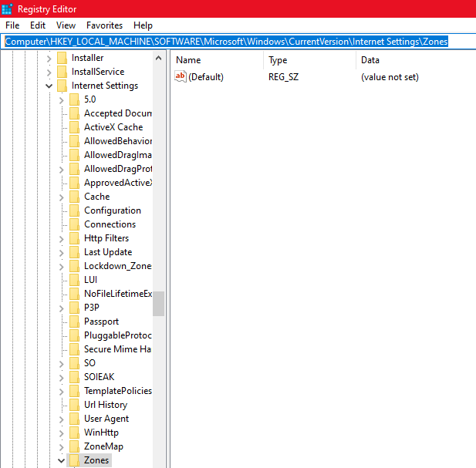Image resolution: width=476 pixels, height=468 pixels.
Task: Select the ZoneMap tree key label
Action: [104, 446]
